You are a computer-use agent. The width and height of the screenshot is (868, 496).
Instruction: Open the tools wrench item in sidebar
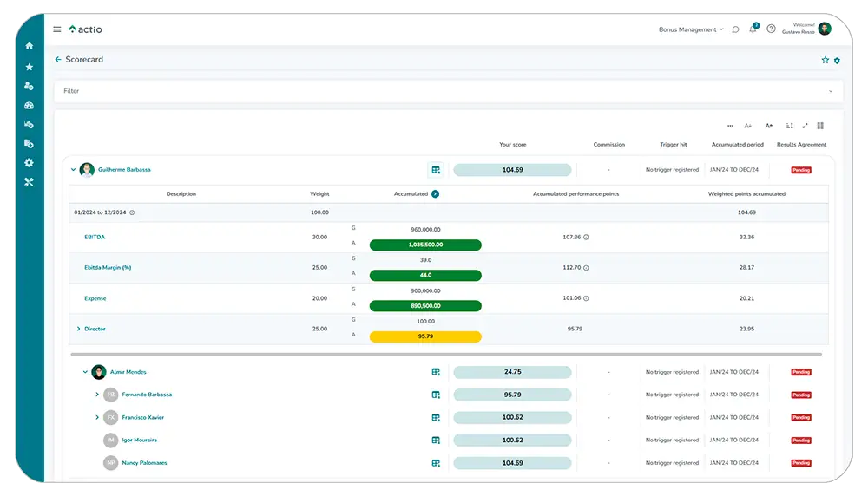(x=29, y=182)
